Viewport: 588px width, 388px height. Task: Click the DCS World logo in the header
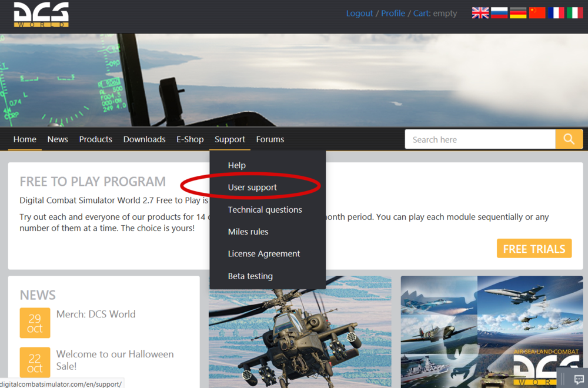(x=41, y=15)
